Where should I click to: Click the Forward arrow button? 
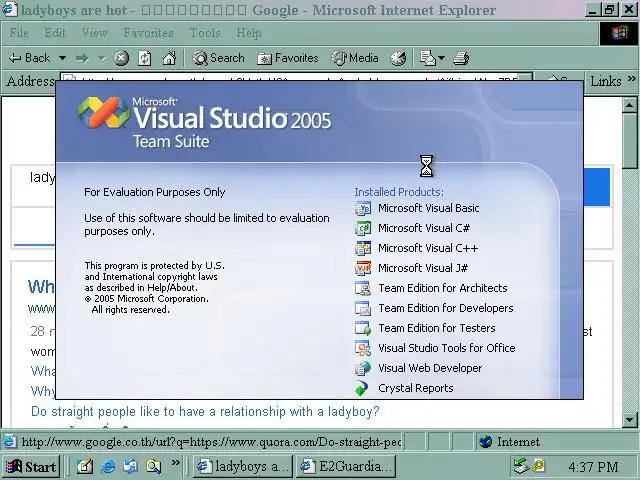[82, 58]
